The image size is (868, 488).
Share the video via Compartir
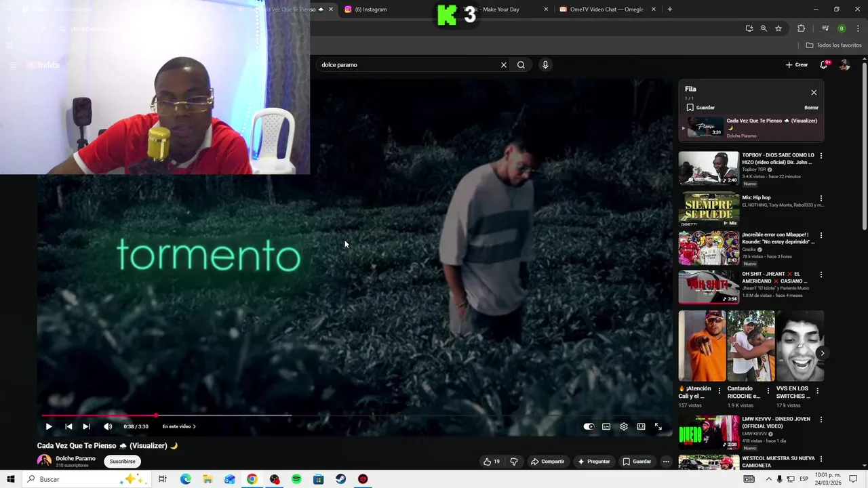[547, 462]
